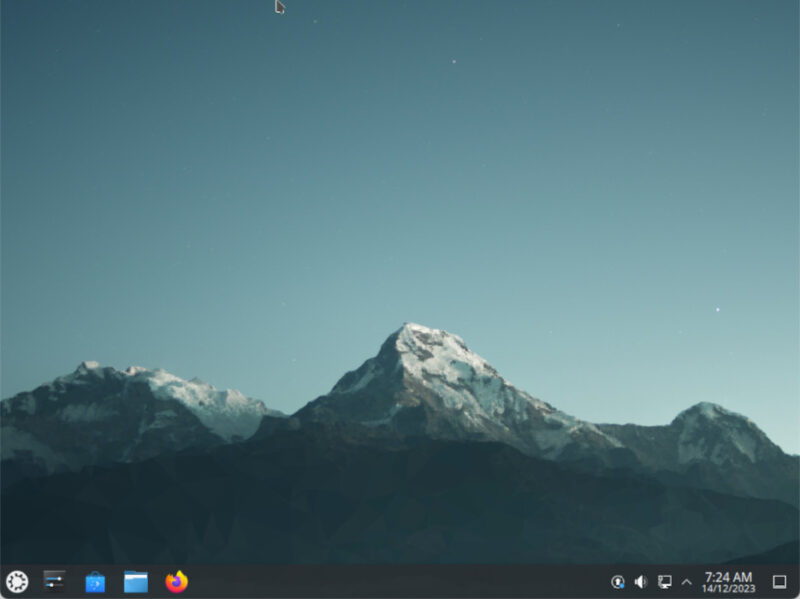Open the application launcher menu
Screen dimensions: 800x599
[x=17, y=579]
